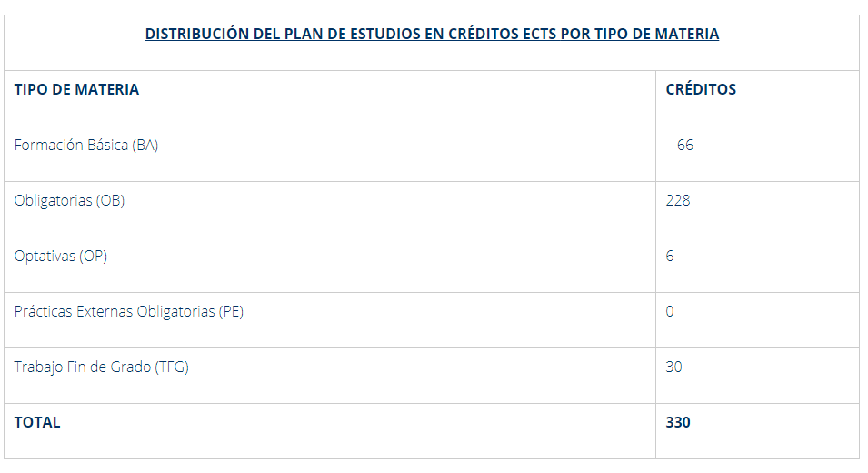Click the (TFG) abbreviation text
Screen dimensions: 868x473
(x=172, y=367)
